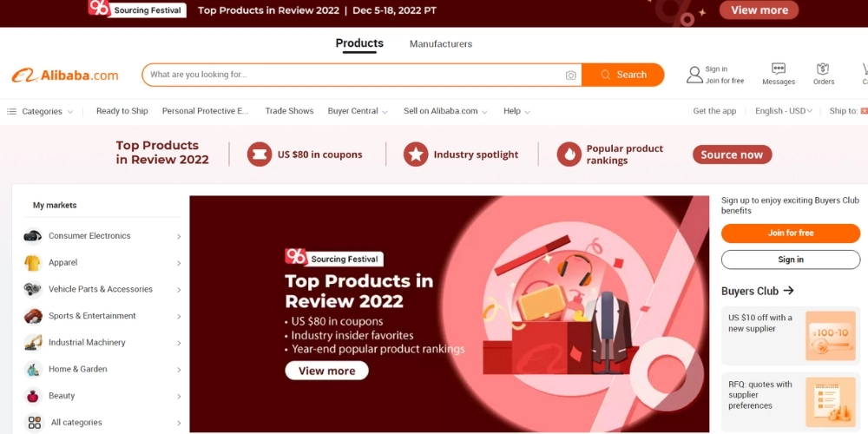Image resolution: width=868 pixels, height=434 pixels.
Task: Click the orange Join for free button
Action: tap(791, 233)
